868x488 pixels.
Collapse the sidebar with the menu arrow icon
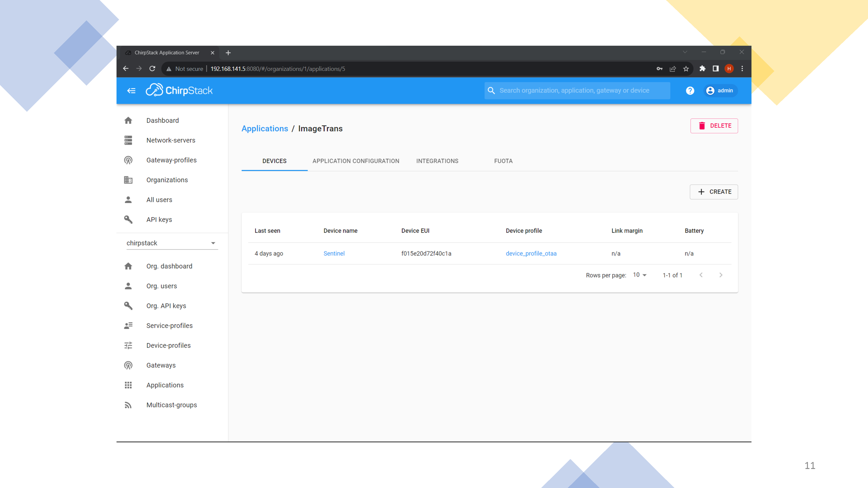pyautogui.click(x=131, y=91)
